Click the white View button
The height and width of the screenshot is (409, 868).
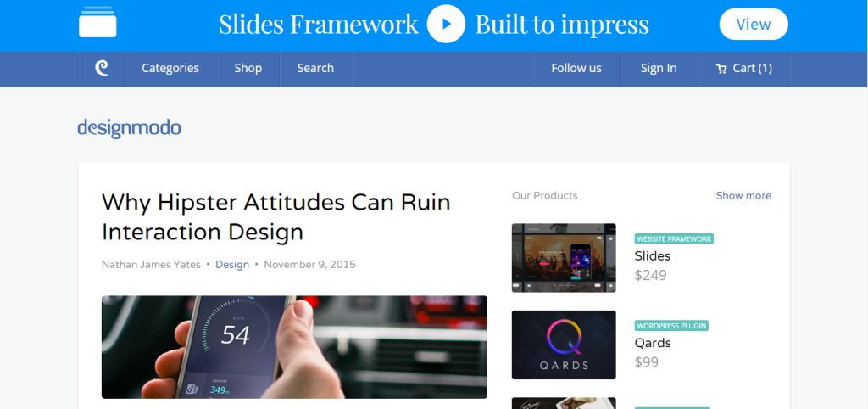[753, 25]
